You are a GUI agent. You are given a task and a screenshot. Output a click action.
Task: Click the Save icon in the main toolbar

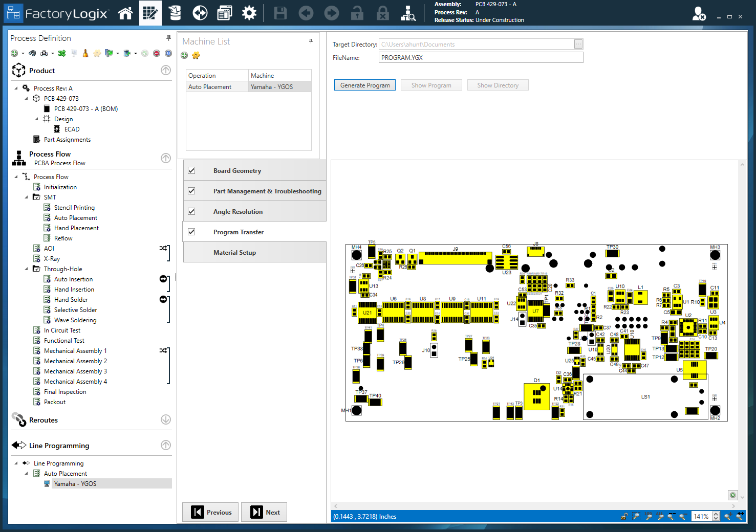point(280,13)
